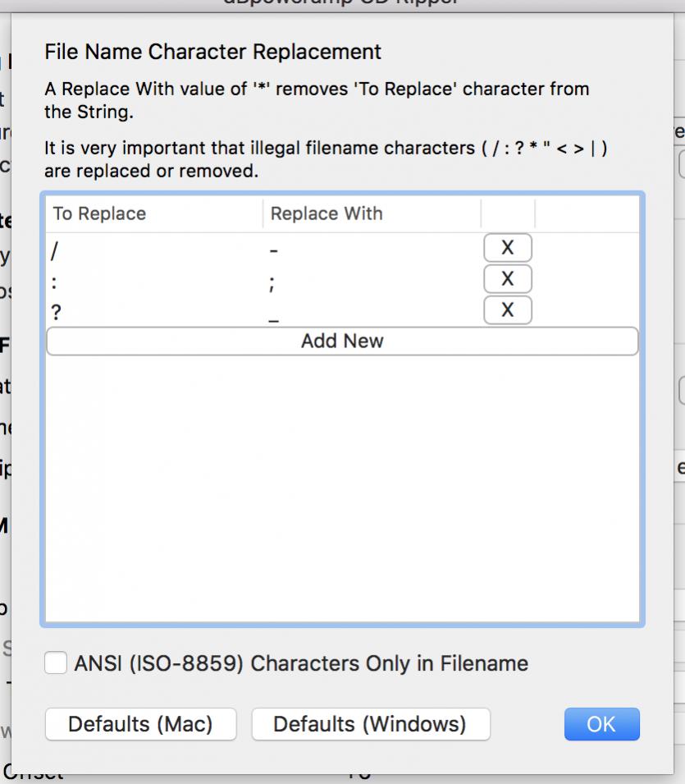
Task: Click Add New to add a replacement
Action: [342, 341]
